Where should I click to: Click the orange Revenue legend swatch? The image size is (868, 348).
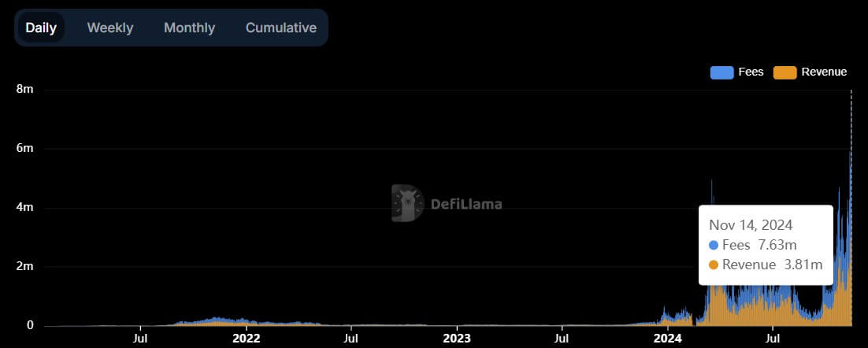(x=785, y=72)
